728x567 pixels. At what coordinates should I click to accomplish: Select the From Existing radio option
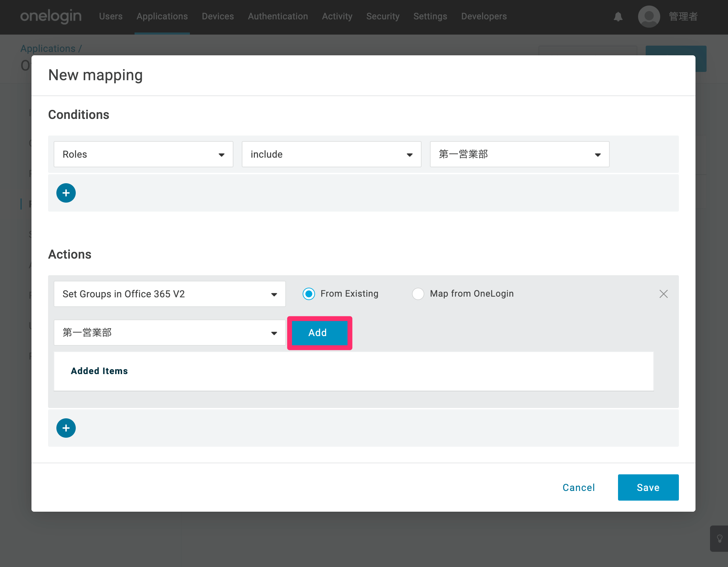[309, 294]
